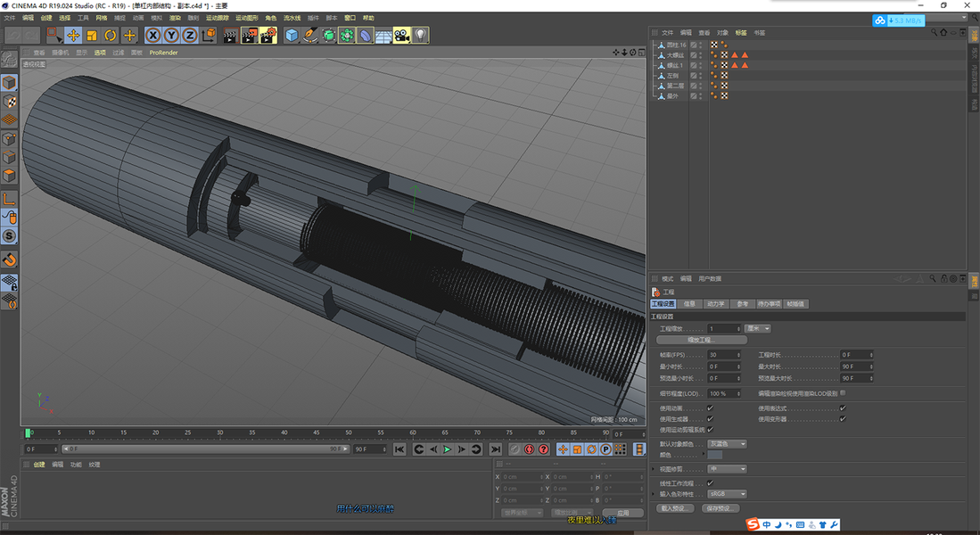Viewport: 980px width, 535px height.
Task: Expand the 颜色 disclosure triangle
Action: click(x=704, y=455)
